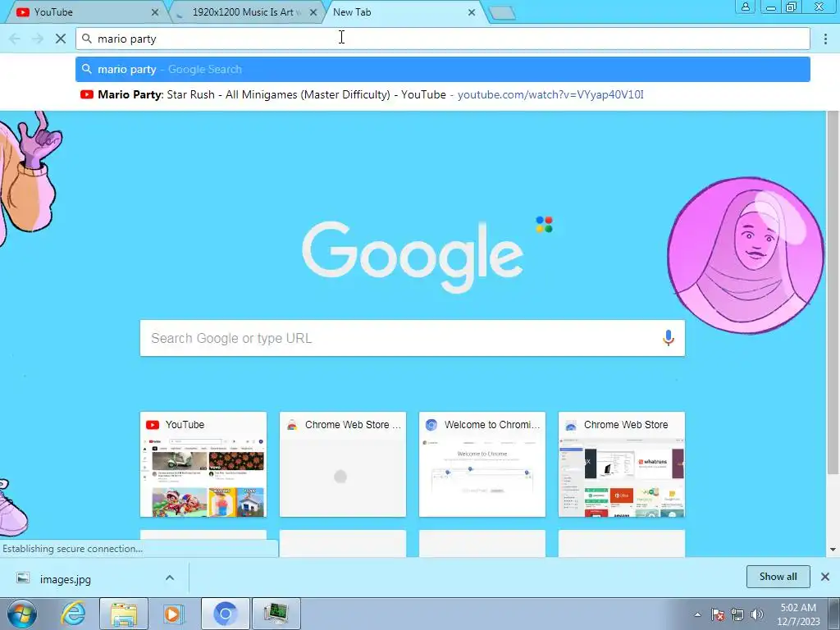Click the page vertical scrollbar
Image resolution: width=840 pixels, height=630 pixels.
pos(833,293)
